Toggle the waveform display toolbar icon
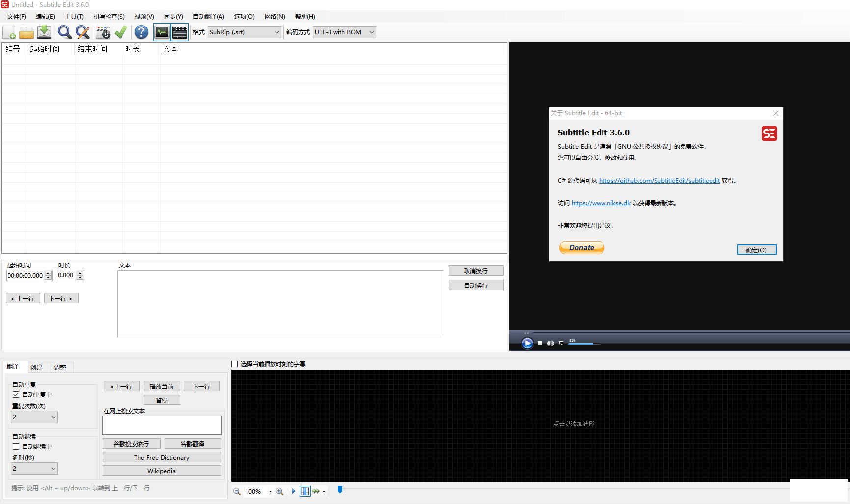 coord(162,32)
